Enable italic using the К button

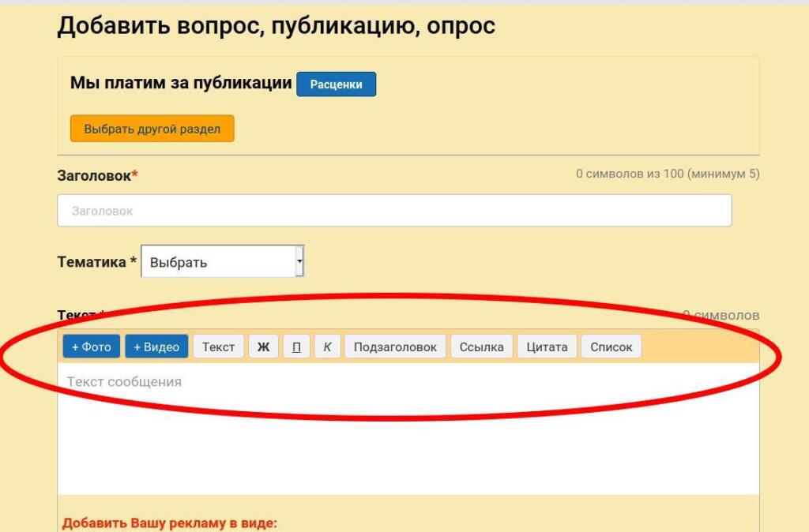click(x=327, y=347)
